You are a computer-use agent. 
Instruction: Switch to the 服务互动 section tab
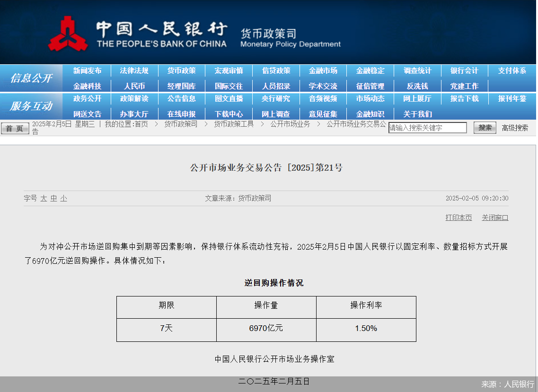(31, 107)
